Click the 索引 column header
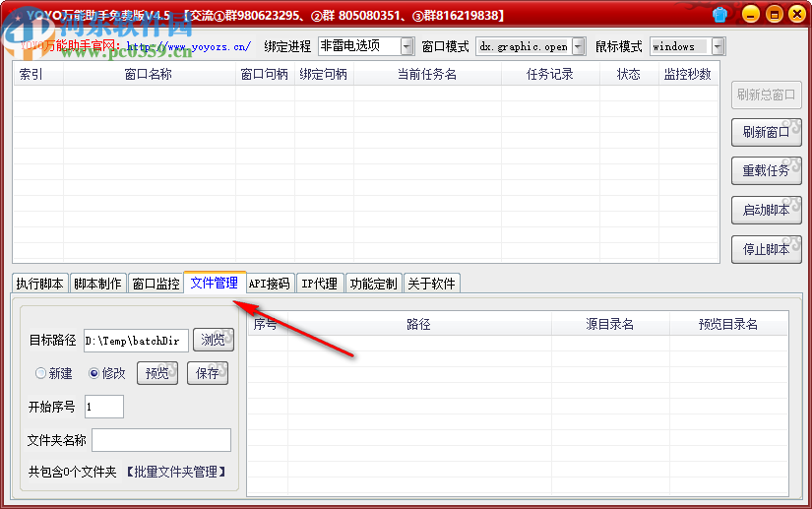This screenshot has height=509, width=812. tap(38, 75)
